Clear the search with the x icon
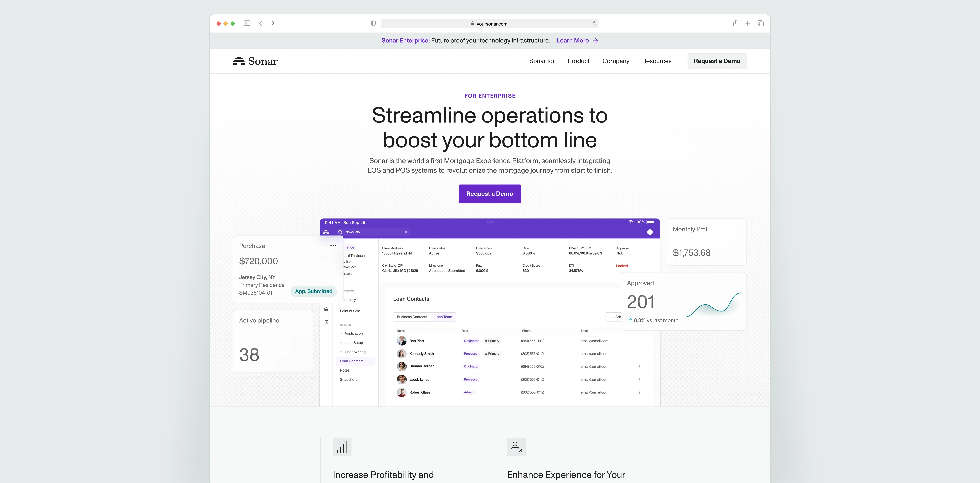980x483 pixels. click(406, 232)
